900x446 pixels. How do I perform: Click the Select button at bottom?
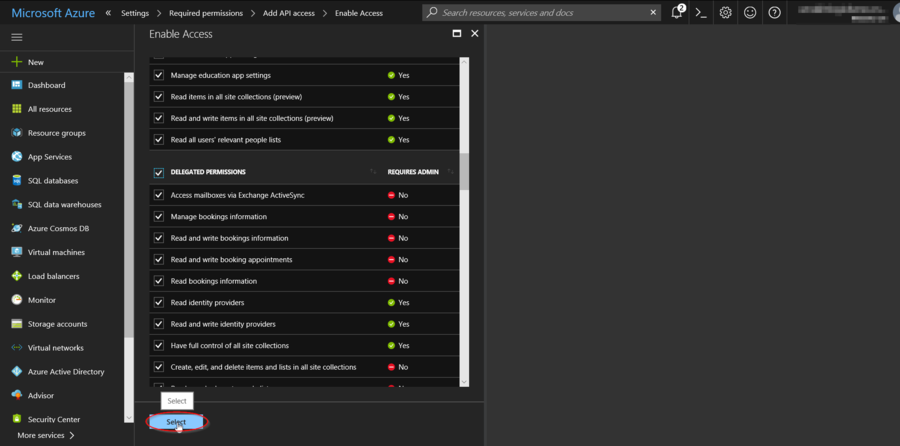[x=176, y=422]
